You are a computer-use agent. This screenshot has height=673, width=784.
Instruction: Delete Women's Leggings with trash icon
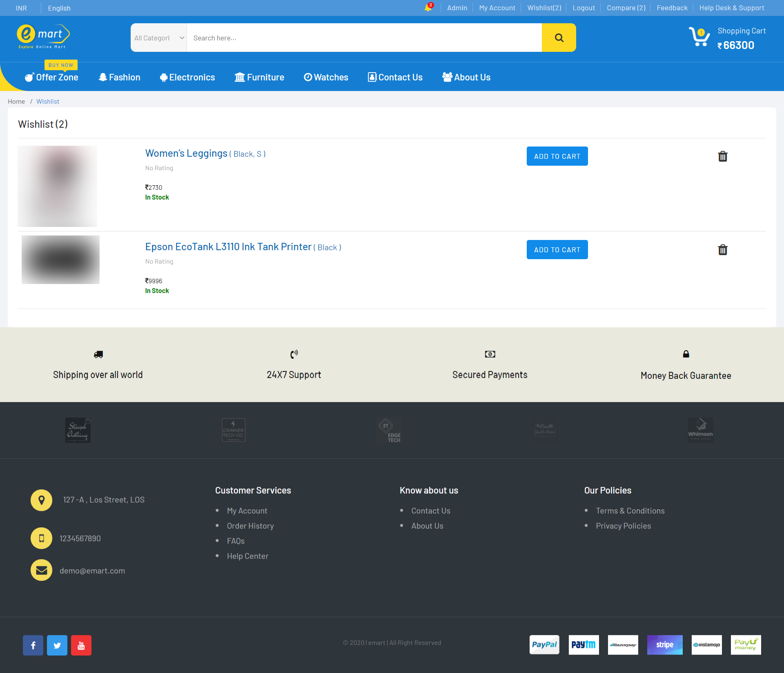[x=722, y=156]
